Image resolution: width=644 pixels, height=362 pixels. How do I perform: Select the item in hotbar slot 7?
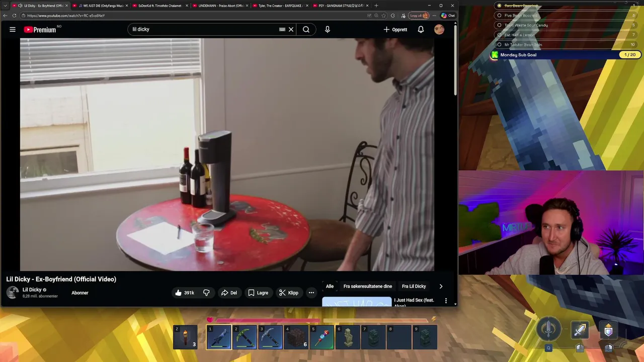tap(373, 337)
